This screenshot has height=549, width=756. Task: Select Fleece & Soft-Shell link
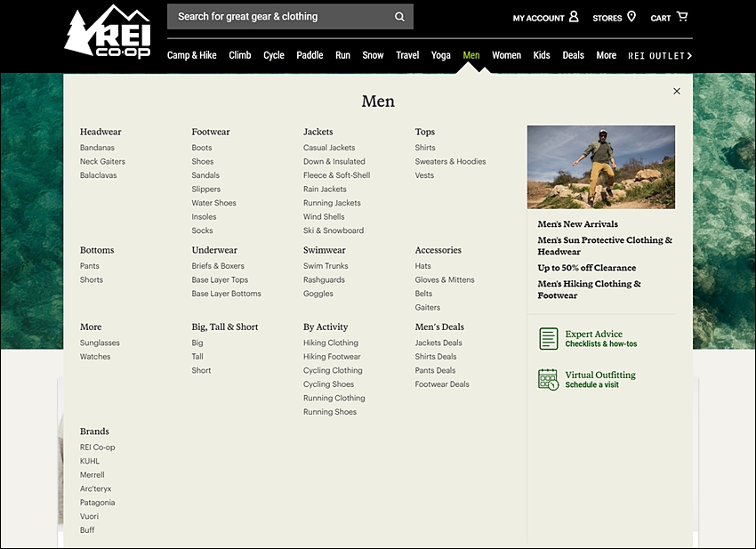pyautogui.click(x=336, y=175)
